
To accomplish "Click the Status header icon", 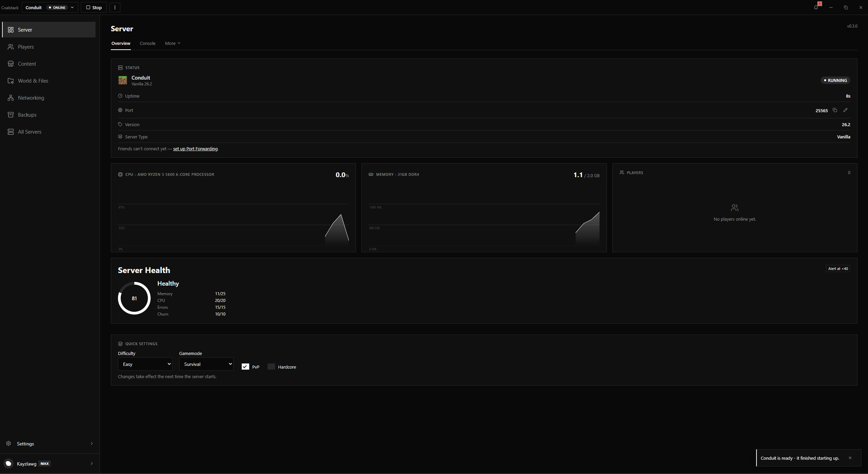I will coord(120,68).
